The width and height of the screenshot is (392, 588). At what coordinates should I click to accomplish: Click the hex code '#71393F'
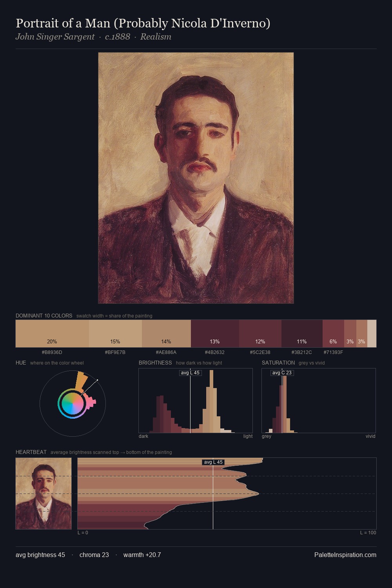click(x=333, y=352)
